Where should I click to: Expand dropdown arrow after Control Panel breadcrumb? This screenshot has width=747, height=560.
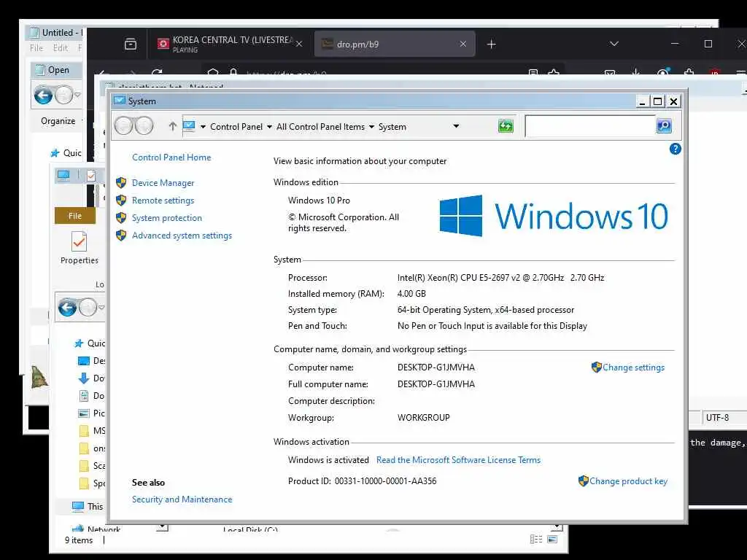pyautogui.click(x=269, y=127)
